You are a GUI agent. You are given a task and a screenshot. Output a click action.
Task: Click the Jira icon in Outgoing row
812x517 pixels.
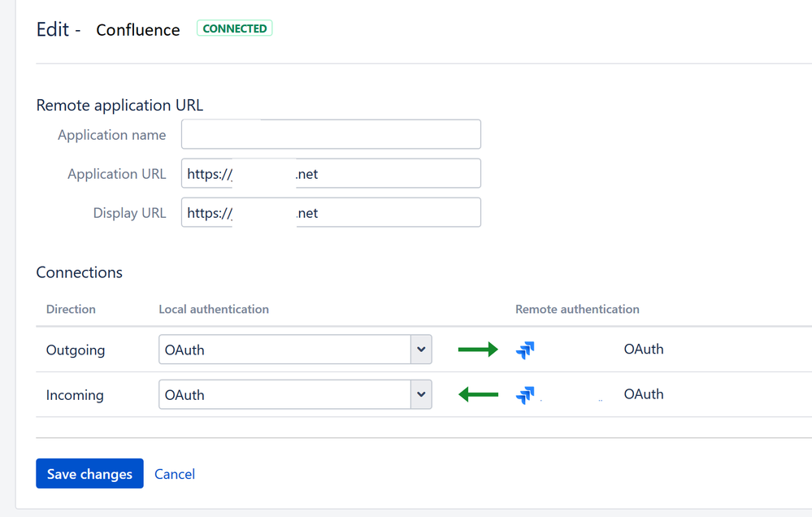[525, 350]
